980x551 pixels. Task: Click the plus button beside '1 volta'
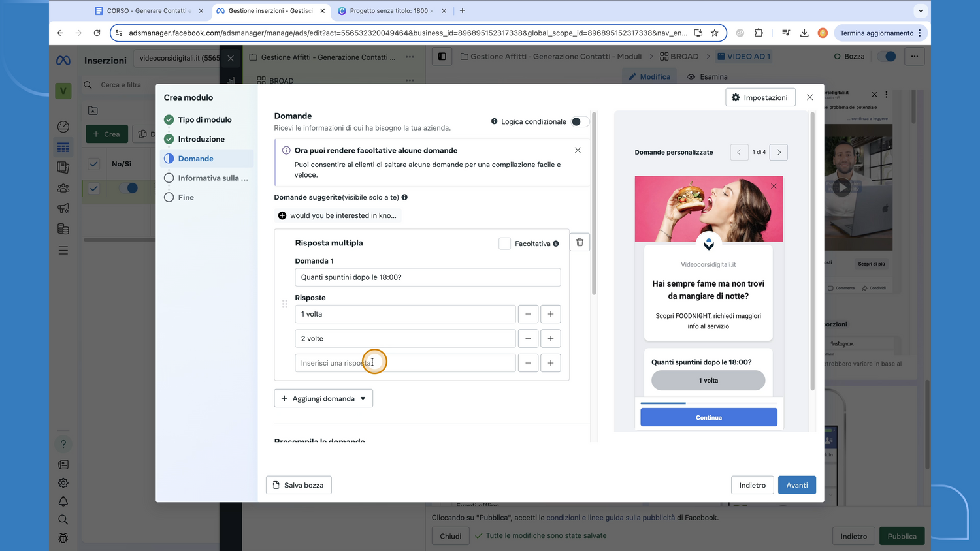coord(551,314)
